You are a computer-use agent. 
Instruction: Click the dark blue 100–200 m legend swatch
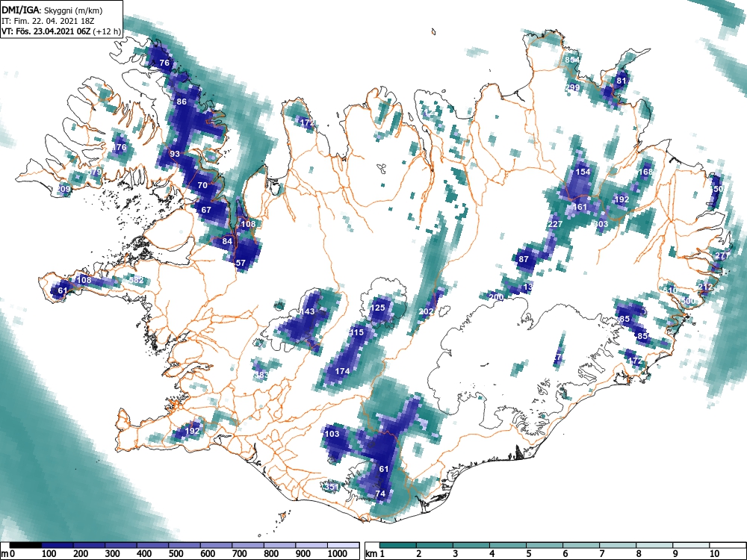(58, 545)
